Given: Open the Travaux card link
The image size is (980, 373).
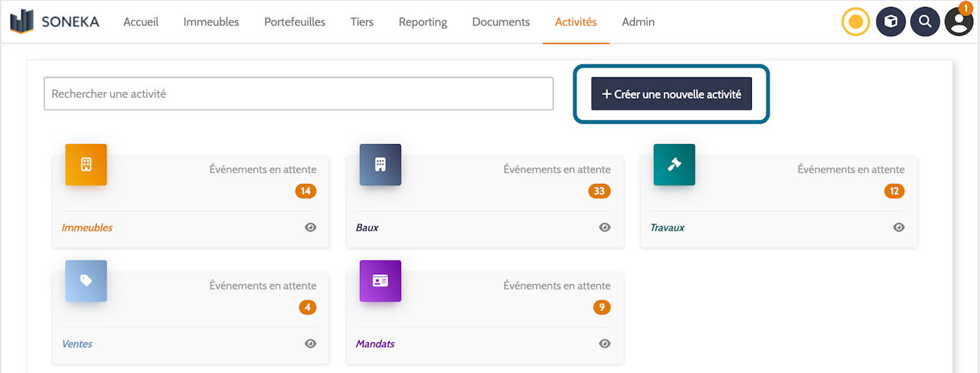Looking at the screenshot, I should [668, 227].
